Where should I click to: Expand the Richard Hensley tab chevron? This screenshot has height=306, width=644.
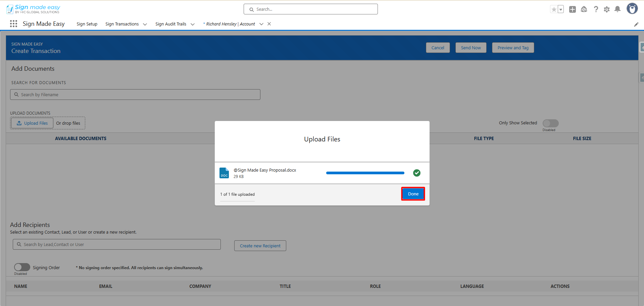[x=261, y=24]
